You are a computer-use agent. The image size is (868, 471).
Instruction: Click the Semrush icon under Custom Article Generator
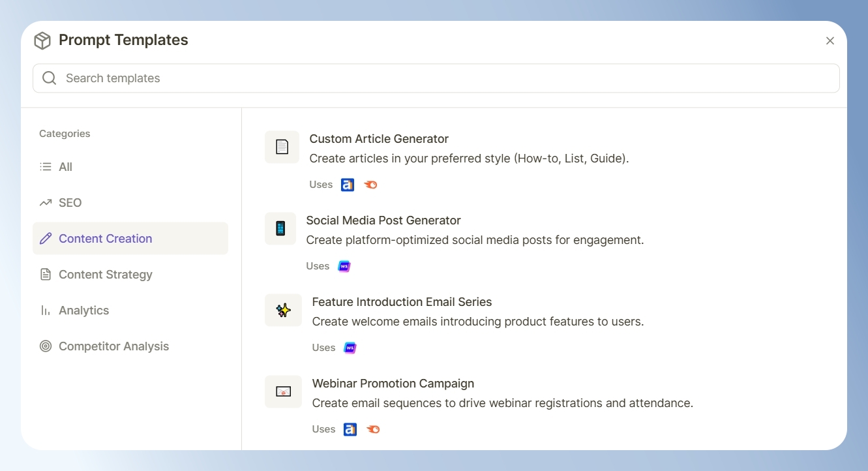pos(370,185)
